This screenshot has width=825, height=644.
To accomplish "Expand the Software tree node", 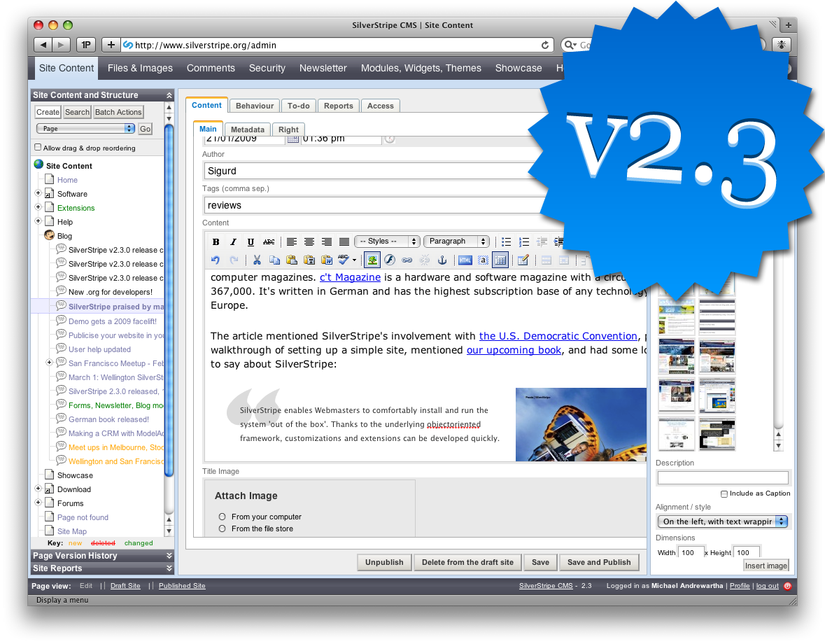I will [x=37, y=194].
